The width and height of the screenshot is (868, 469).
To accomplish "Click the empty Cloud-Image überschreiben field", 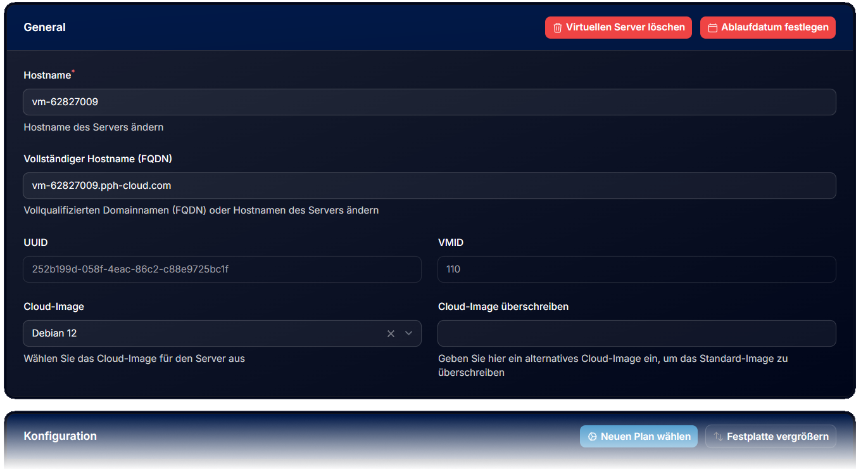I will coord(636,333).
